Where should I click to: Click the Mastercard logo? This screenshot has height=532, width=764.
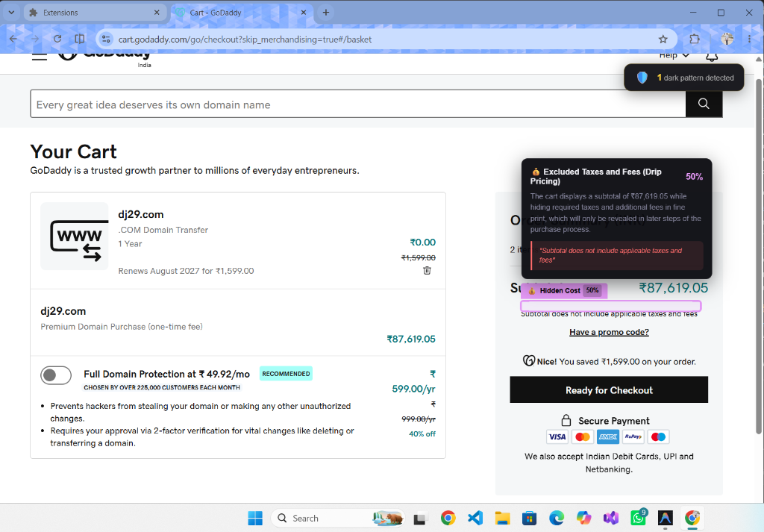point(583,437)
